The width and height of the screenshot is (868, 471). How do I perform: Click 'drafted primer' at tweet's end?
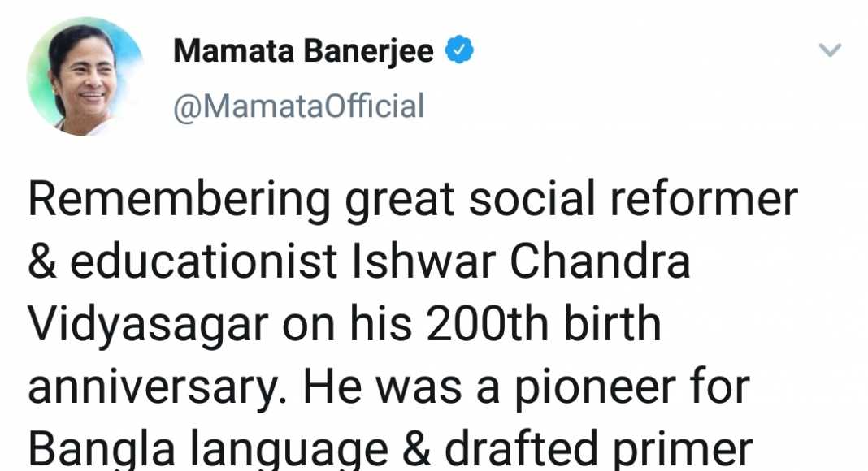click(x=598, y=449)
